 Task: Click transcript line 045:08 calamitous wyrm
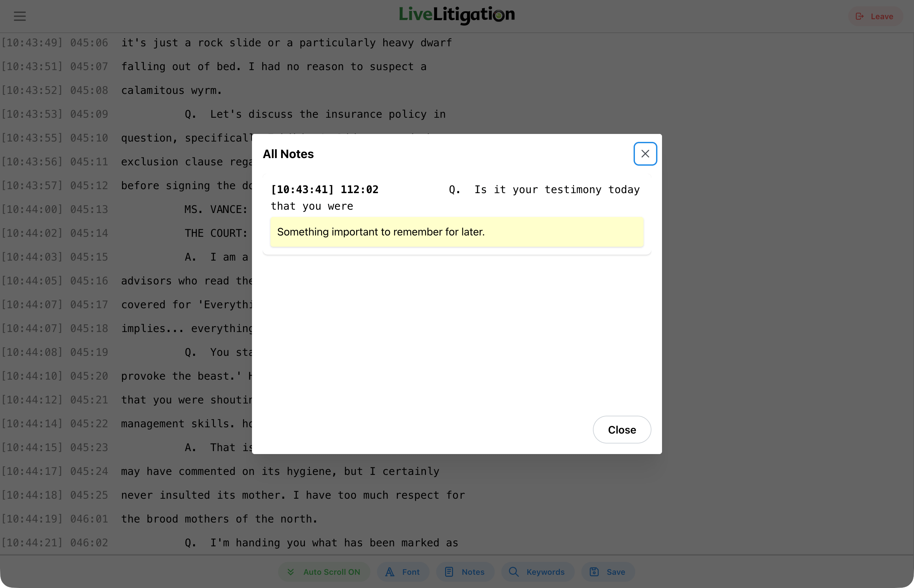point(171,91)
